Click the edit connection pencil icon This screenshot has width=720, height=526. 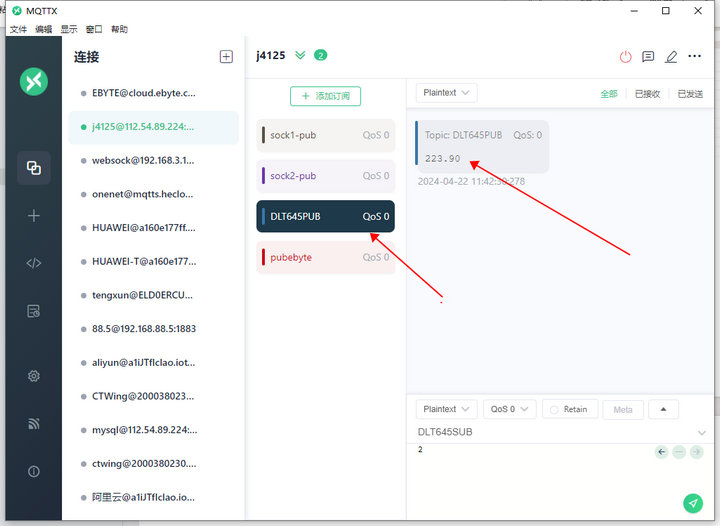(671, 57)
